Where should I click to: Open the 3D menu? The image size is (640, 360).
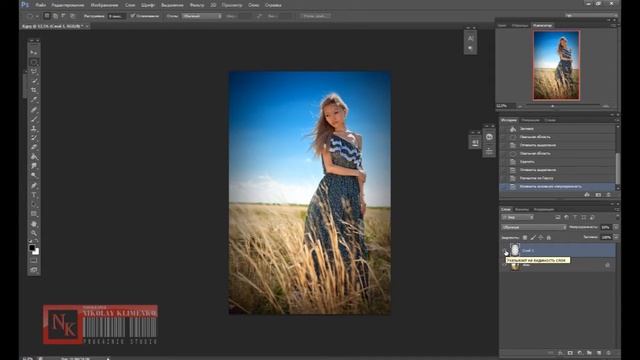(213, 5)
